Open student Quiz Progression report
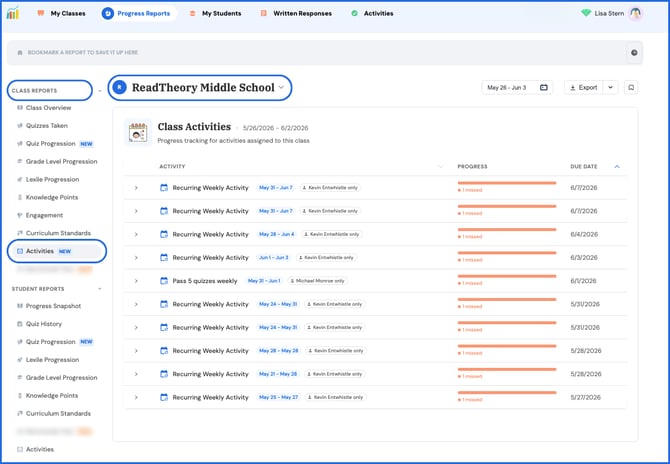 50,342
